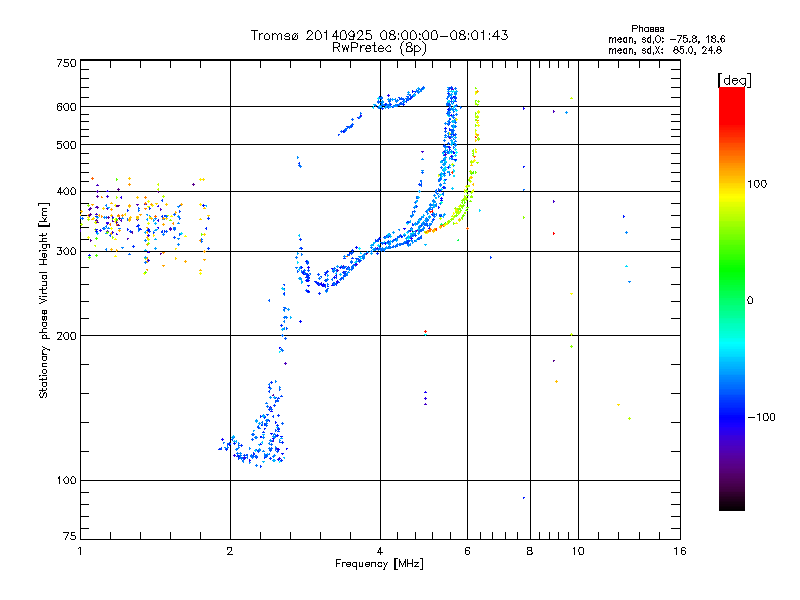Click the y-axis label '300'

click(x=67, y=252)
